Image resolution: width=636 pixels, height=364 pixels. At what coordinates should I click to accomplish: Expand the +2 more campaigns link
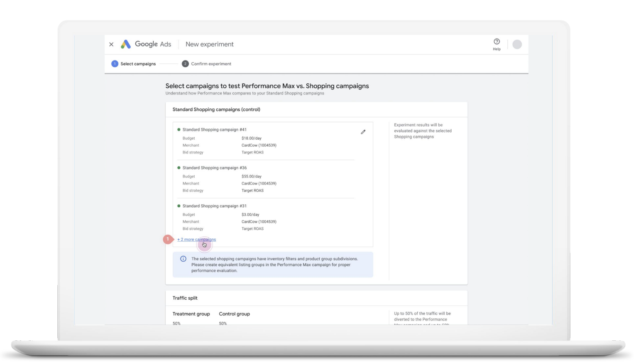pyautogui.click(x=196, y=240)
